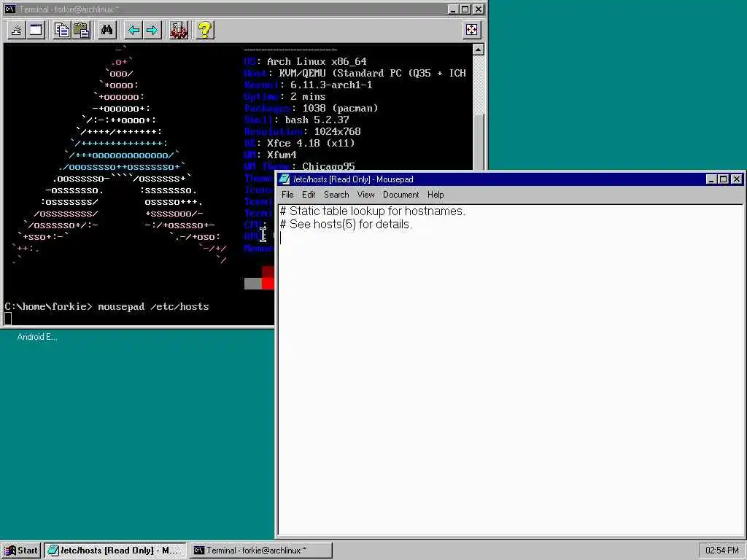Close the Mousepad window

point(737,179)
